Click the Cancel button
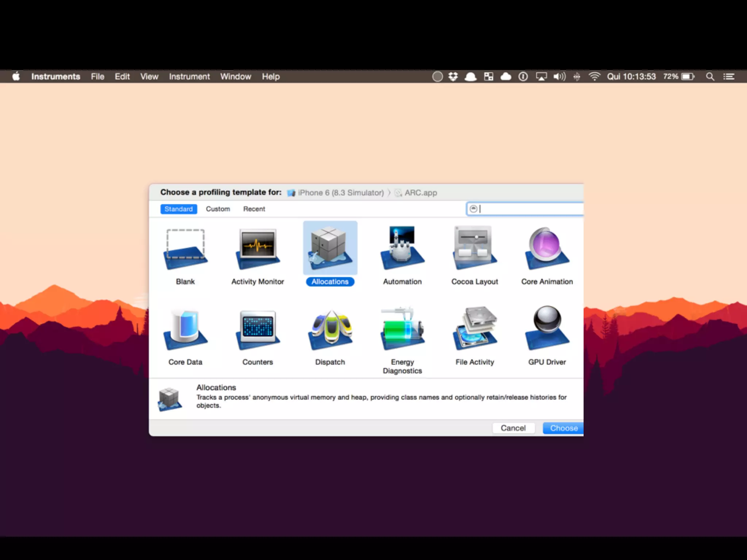747x560 pixels. (513, 428)
